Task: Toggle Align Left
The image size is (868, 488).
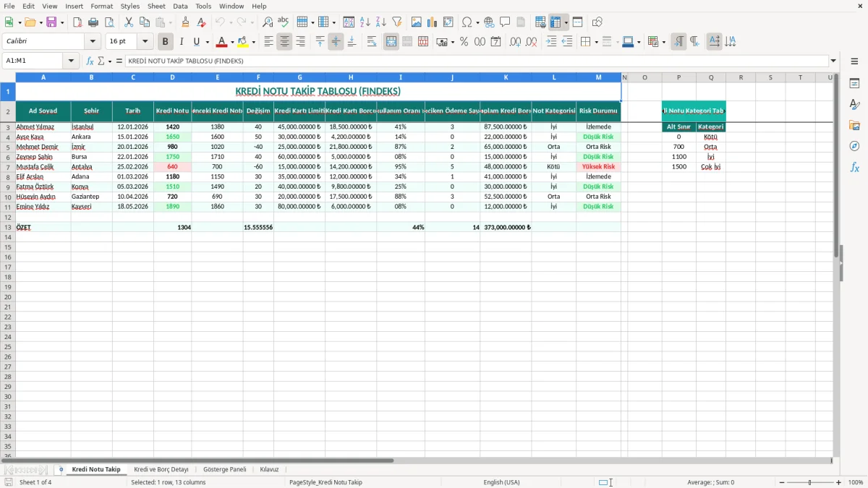Action: pyautogui.click(x=268, y=42)
